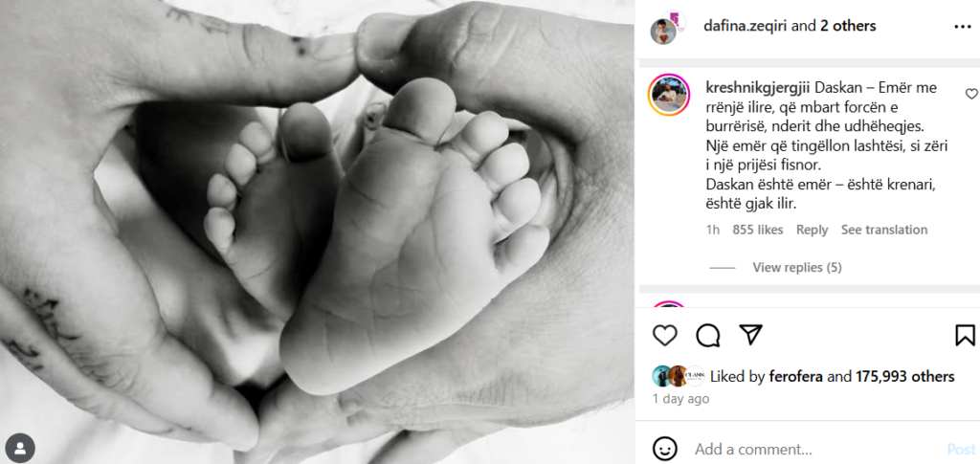
Task: Open comment bubble icon below post
Action: tap(707, 336)
